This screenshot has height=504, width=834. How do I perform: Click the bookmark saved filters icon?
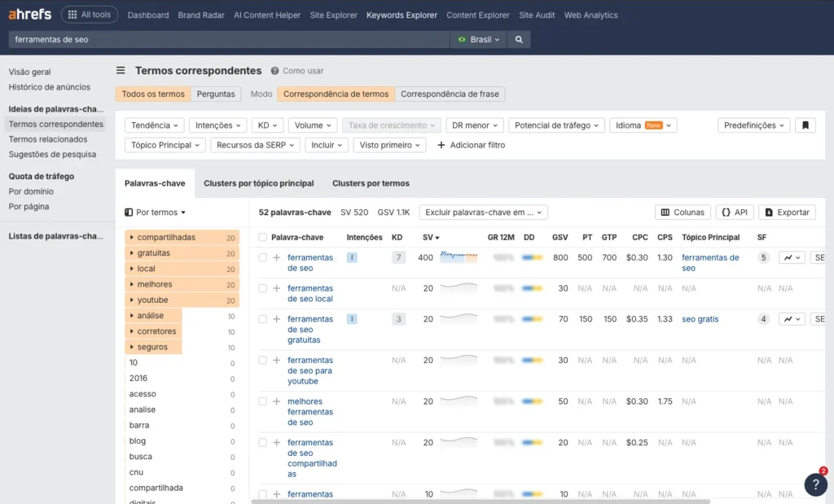point(805,125)
